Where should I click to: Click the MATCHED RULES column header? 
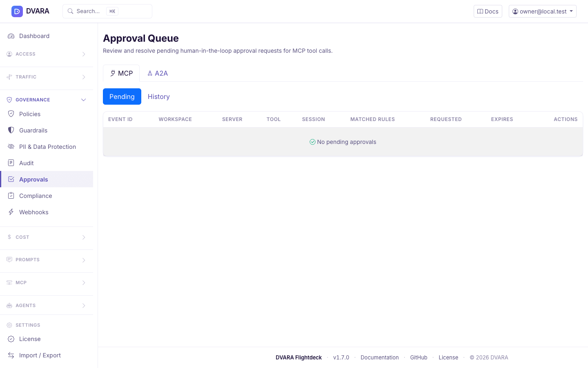(x=372, y=119)
